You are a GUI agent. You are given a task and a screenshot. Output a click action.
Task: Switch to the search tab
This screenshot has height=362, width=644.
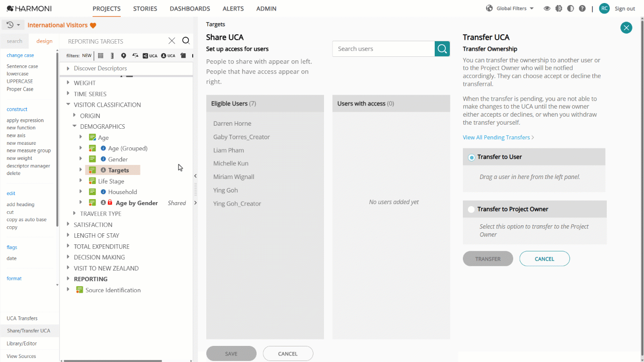tap(15, 41)
